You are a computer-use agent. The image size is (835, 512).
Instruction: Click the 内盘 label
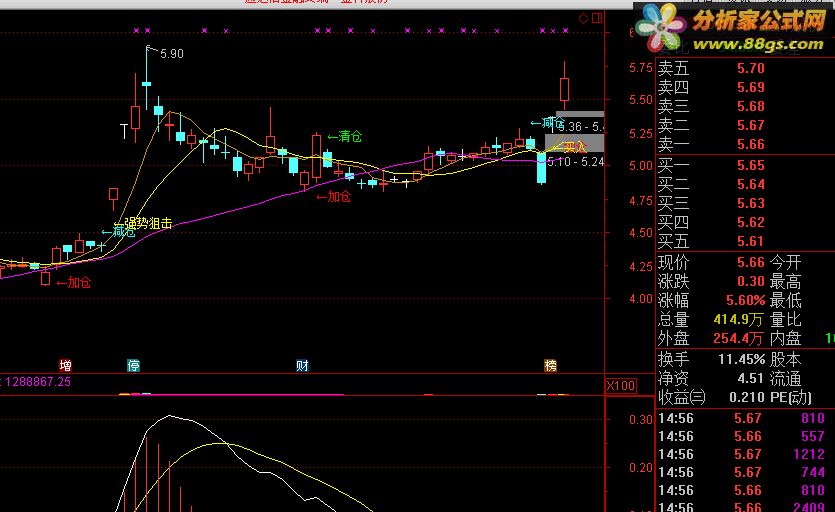pos(785,338)
